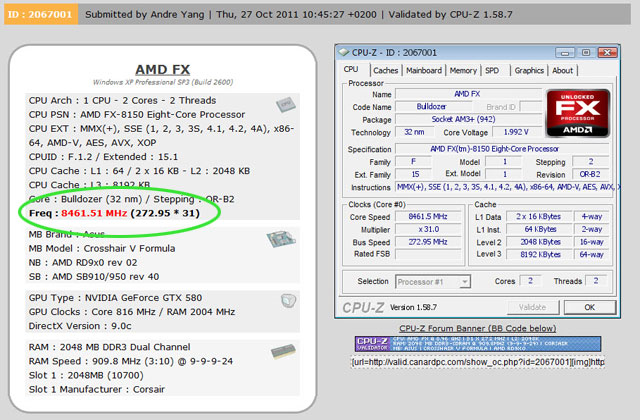Click the CPU PSN AMD FX-8150 line
The height and width of the screenshot is (420, 640).
pyautogui.click(x=137, y=115)
